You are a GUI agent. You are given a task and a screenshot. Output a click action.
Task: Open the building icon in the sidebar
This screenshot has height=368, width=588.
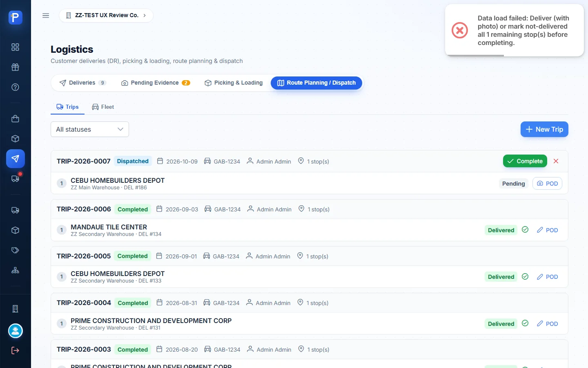point(16,309)
